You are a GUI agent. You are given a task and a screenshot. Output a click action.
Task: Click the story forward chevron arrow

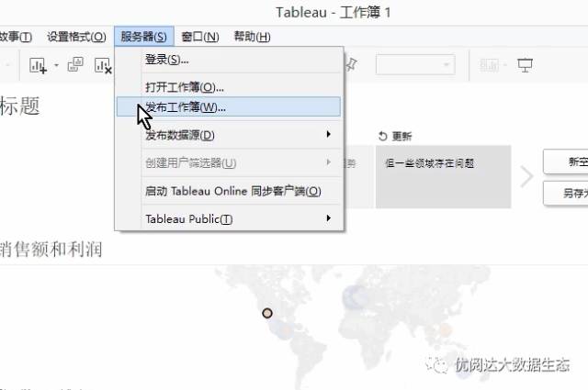click(x=526, y=176)
